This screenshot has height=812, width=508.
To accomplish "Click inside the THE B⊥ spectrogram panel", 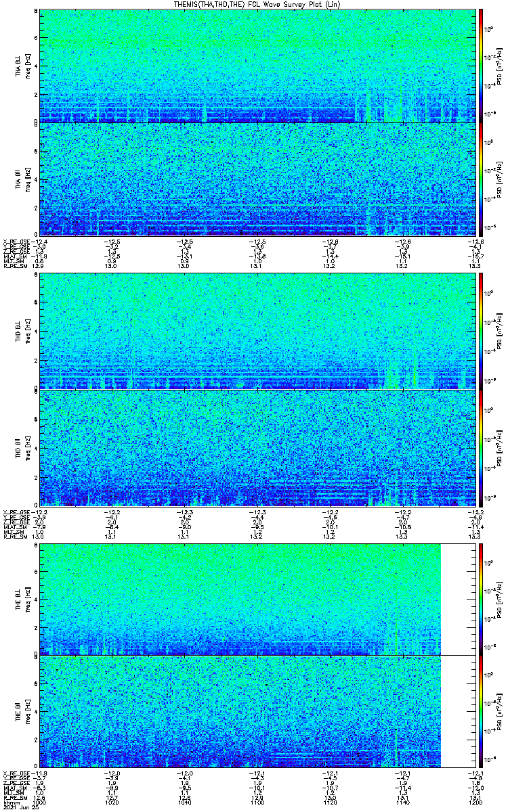I will (257, 599).
